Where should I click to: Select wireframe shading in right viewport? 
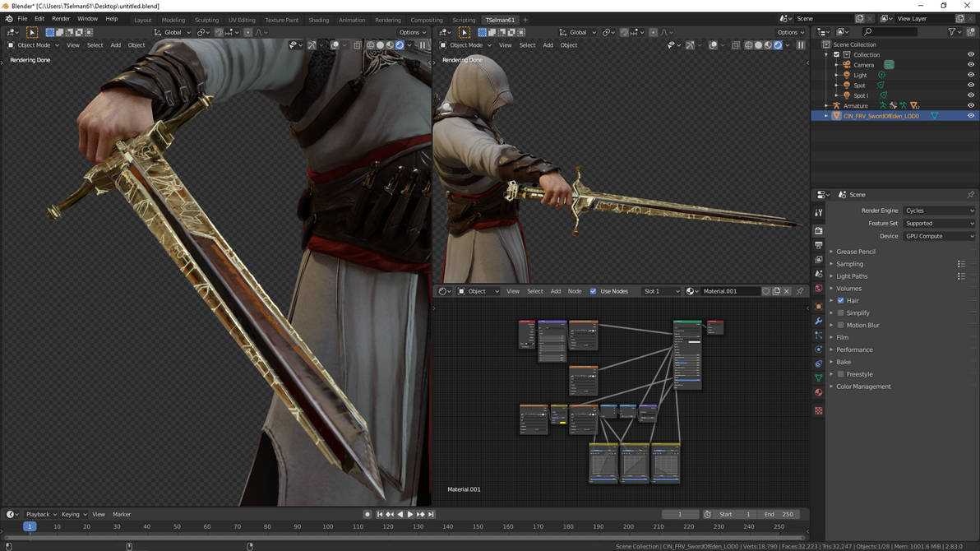[x=748, y=45]
